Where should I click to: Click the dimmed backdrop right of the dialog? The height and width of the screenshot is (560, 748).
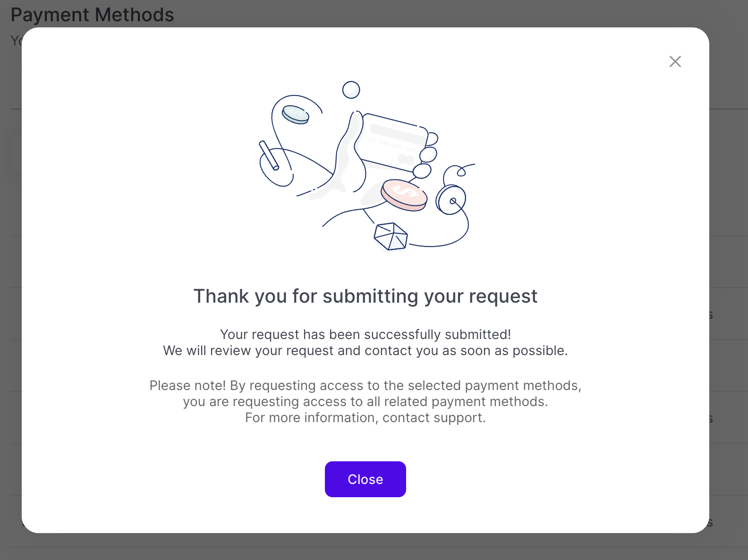729,283
